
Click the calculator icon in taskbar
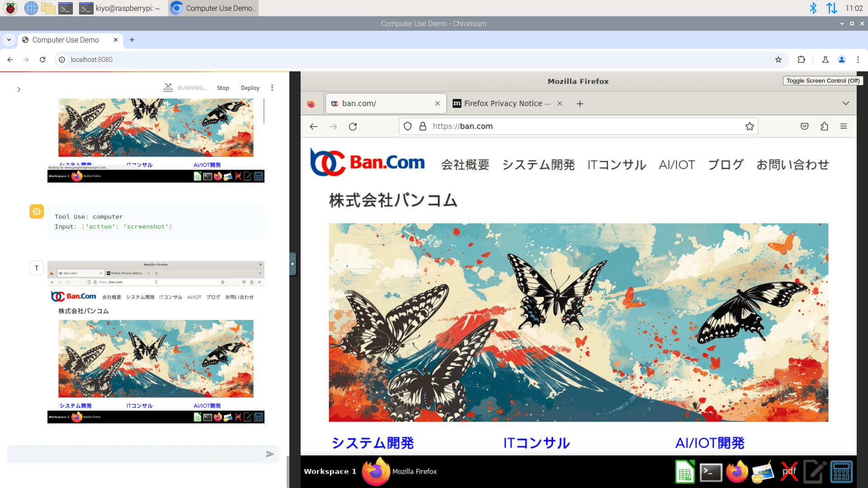[x=840, y=471]
